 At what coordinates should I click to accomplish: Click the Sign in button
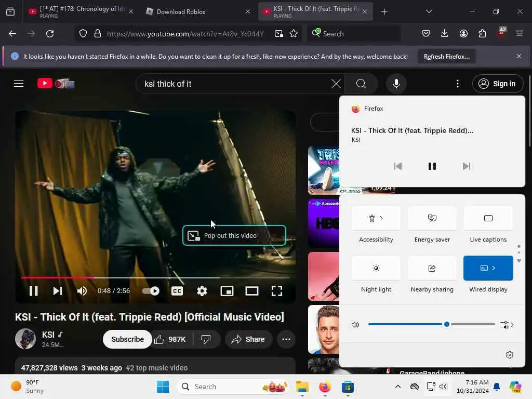click(497, 84)
